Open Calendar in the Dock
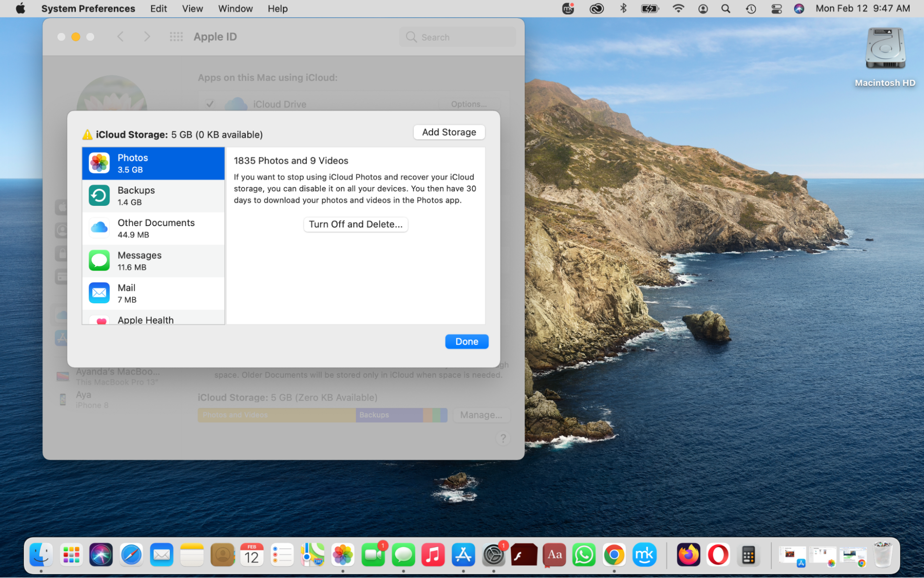The image size is (924, 578). coord(252,554)
